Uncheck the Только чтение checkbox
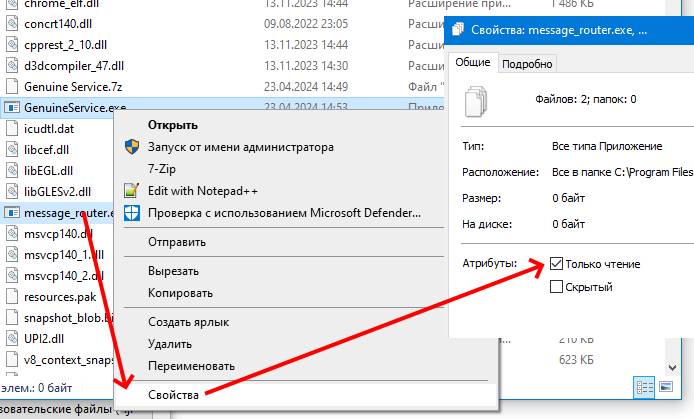 point(556,264)
